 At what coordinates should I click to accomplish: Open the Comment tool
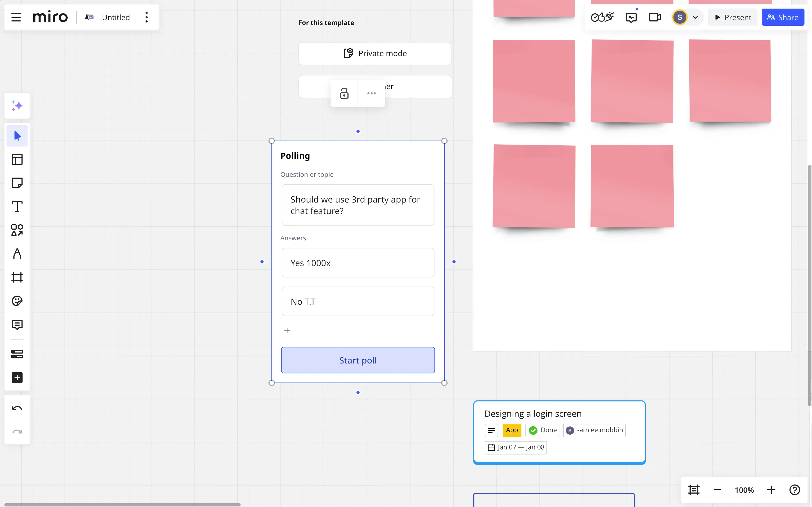pos(17,325)
